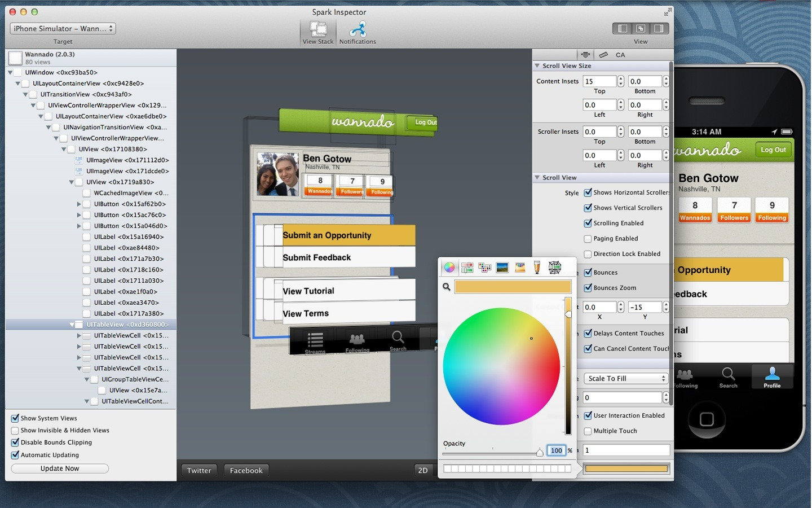Tap Search tab in iPhone simulator

pos(728,376)
